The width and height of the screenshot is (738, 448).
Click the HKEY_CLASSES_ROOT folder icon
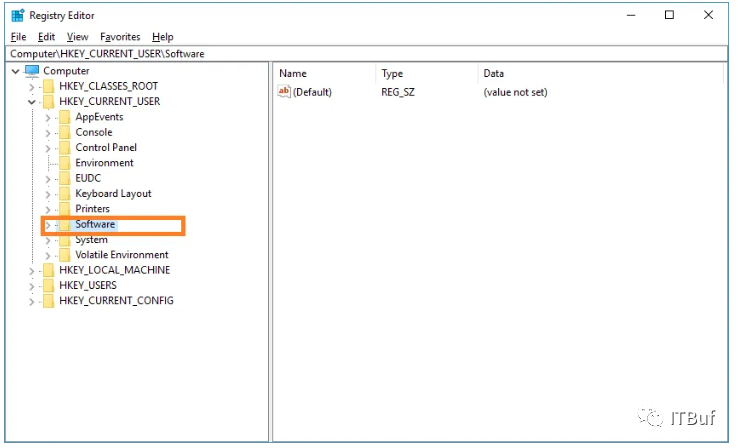point(48,87)
